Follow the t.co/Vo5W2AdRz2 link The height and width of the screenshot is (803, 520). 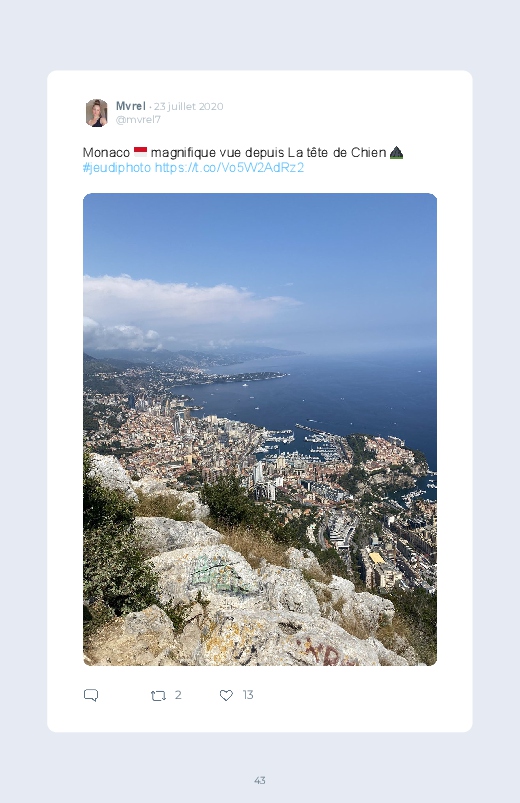[x=229, y=167]
